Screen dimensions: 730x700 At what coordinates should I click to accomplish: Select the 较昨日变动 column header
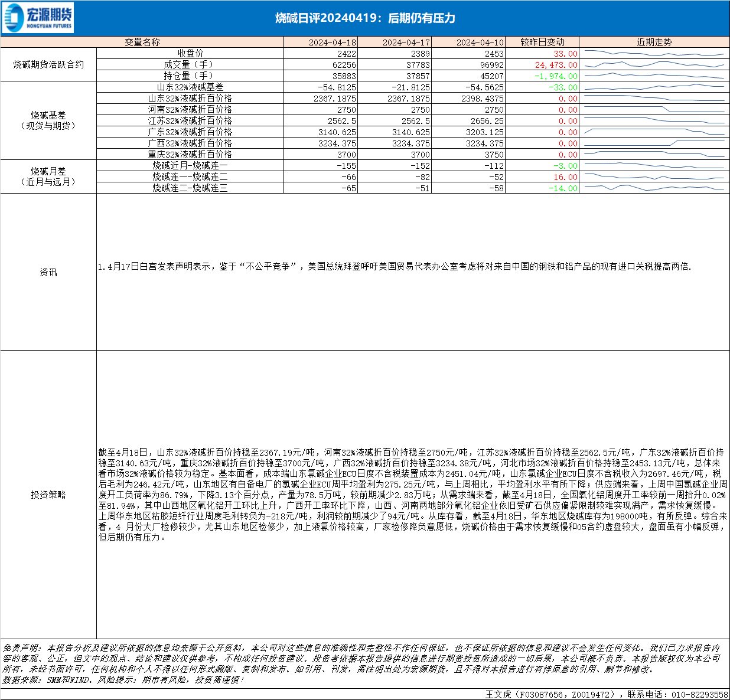click(x=542, y=42)
